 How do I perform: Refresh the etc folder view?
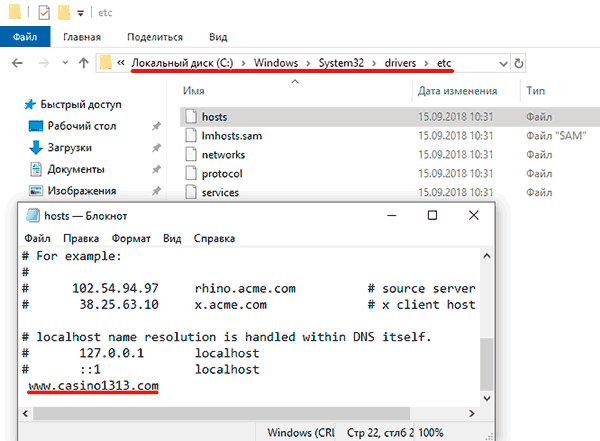pos(518,63)
